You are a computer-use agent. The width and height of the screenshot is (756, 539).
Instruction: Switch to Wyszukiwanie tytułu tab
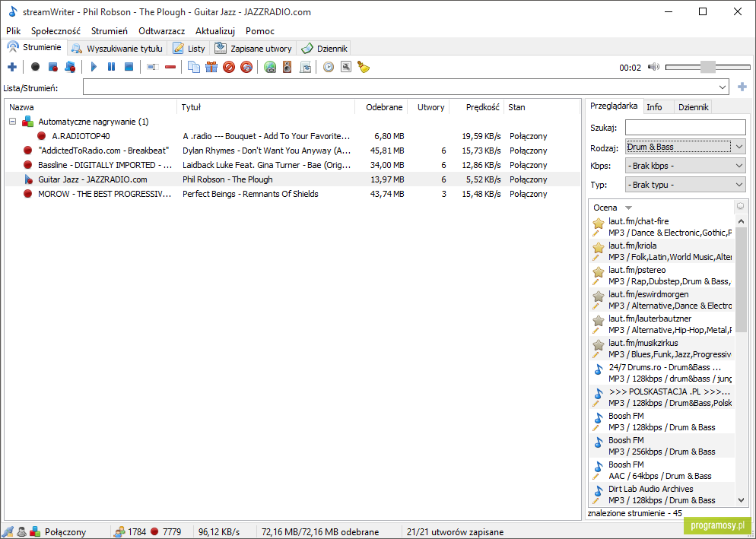(117, 48)
